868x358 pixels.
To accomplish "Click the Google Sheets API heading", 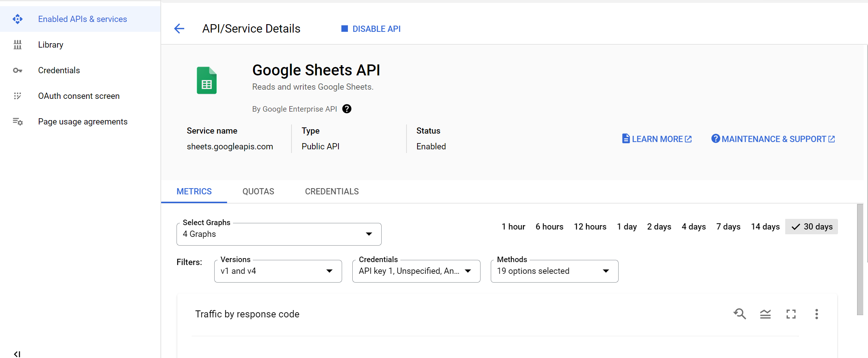I will pos(316,70).
